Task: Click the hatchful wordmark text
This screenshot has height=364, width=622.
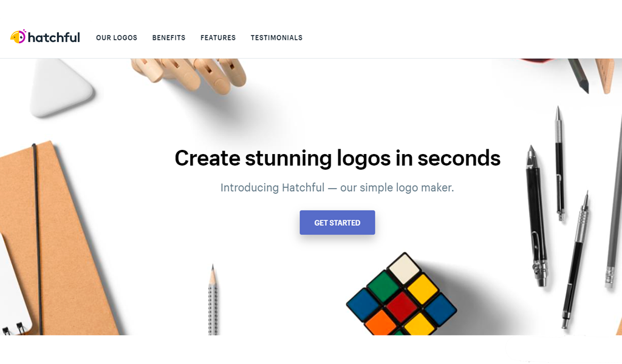Action: coord(54,37)
